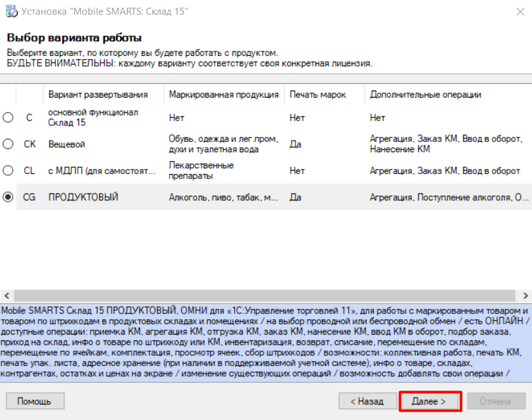Click the Далее button
Screen dimensions: 532x420
(430, 401)
